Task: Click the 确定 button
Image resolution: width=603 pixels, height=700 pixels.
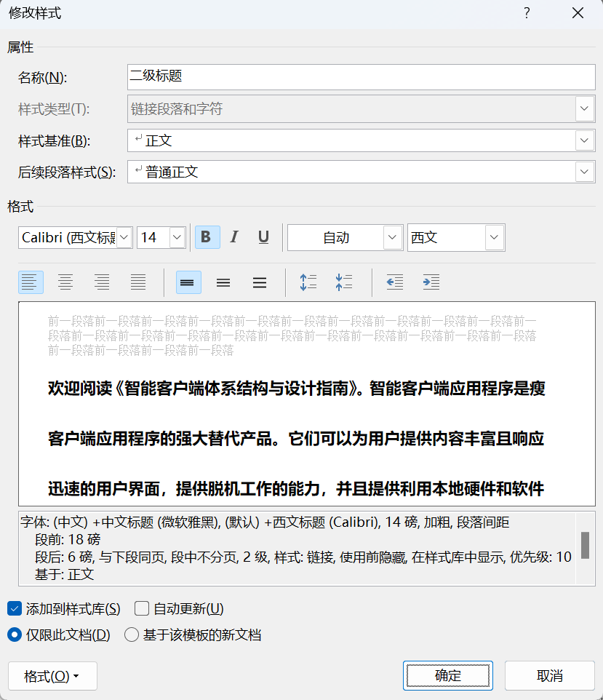Action: click(447, 675)
